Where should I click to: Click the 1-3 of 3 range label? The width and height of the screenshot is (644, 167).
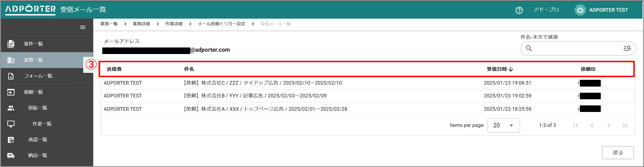[547, 125]
